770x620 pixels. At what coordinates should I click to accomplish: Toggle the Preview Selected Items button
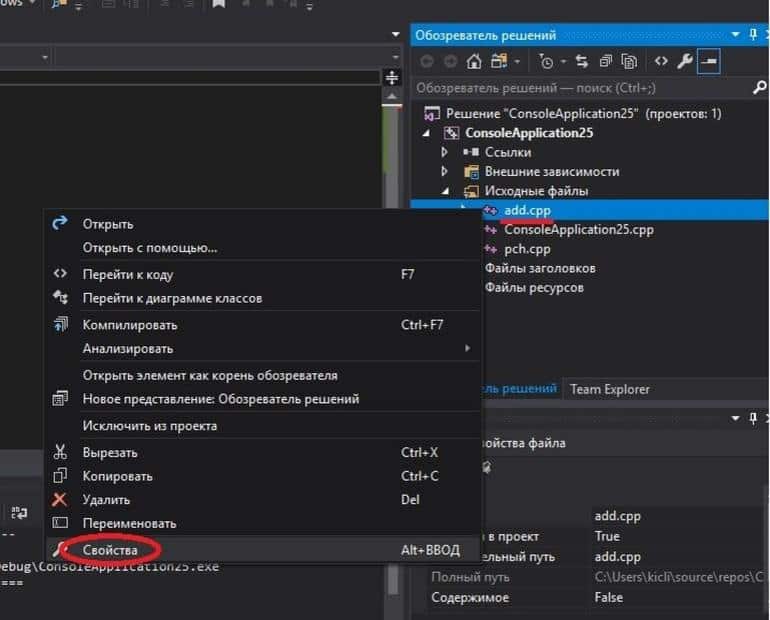(x=709, y=61)
